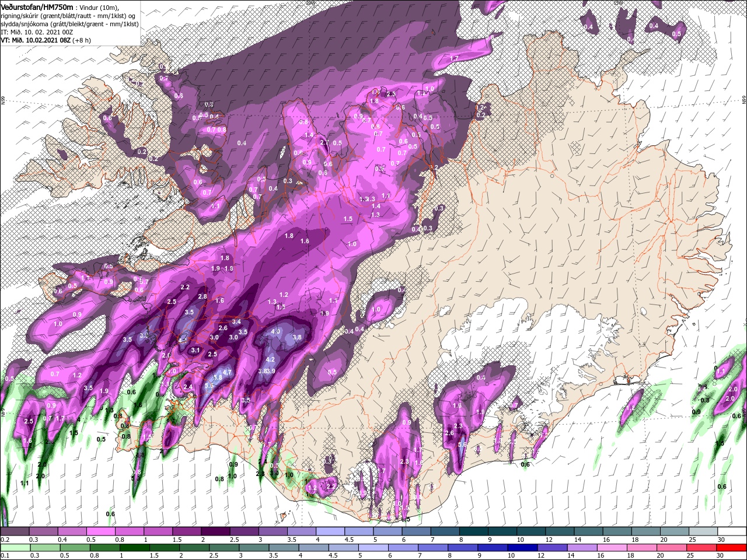747x560 pixels.
Task: Click the dark teal swatch between 8 and 9, top row
Action: 473,531
